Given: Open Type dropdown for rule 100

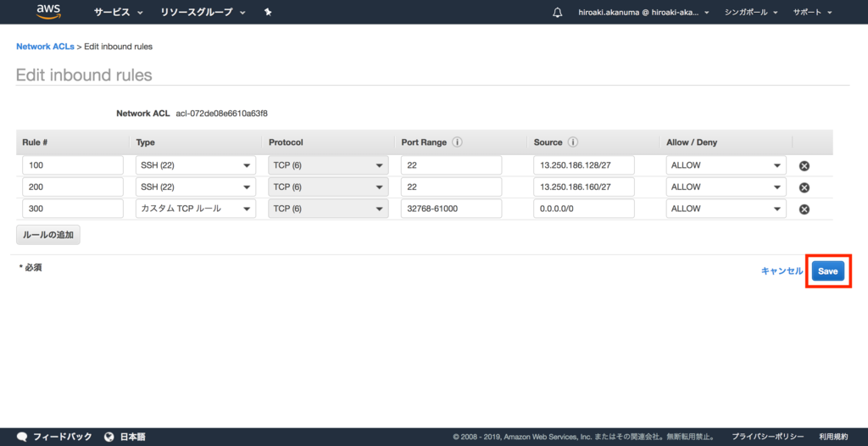Looking at the screenshot, I should [x=196, y=165].
